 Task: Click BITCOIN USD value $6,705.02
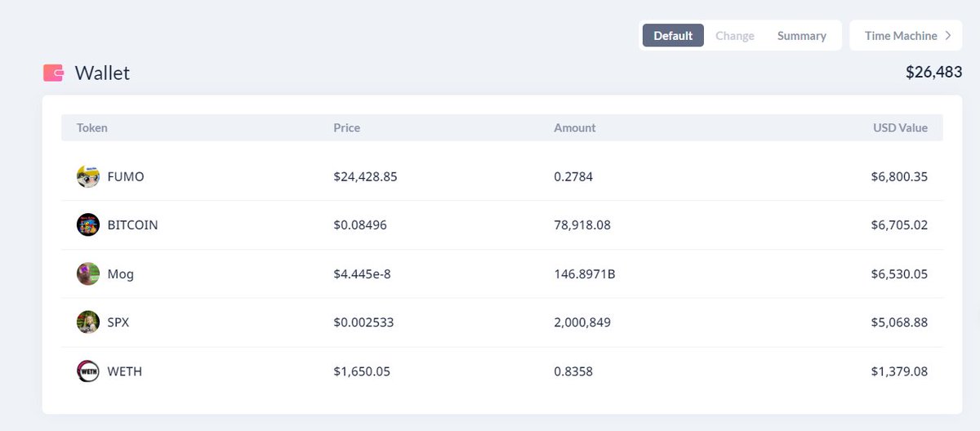[x=899, y=225]
